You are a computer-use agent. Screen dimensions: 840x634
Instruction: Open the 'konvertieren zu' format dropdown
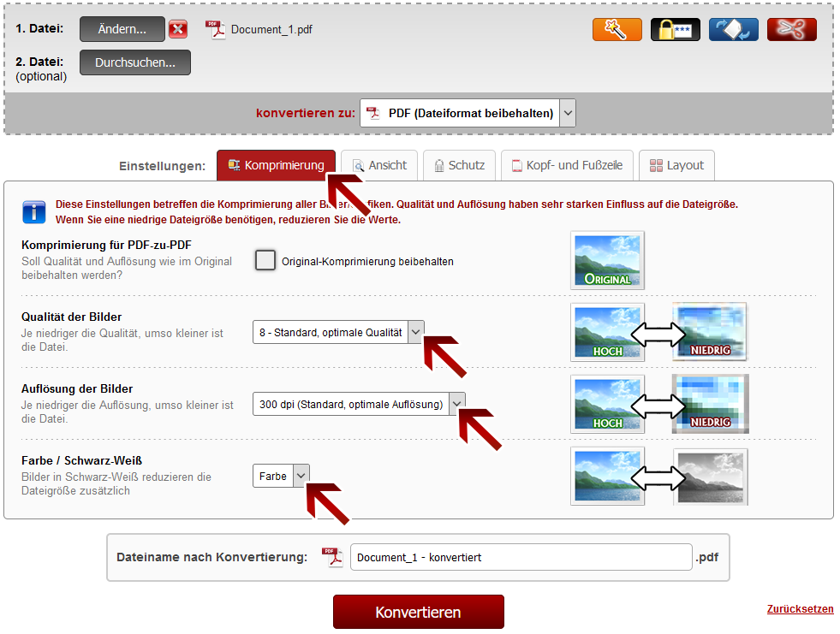coord(468,113)
